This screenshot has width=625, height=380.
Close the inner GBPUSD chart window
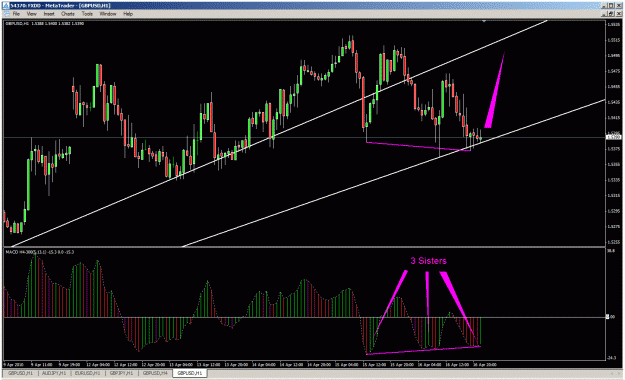619,14
